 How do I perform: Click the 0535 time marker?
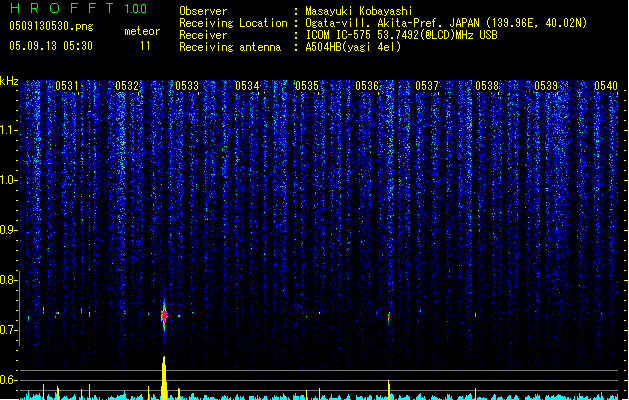pos(307,86)
